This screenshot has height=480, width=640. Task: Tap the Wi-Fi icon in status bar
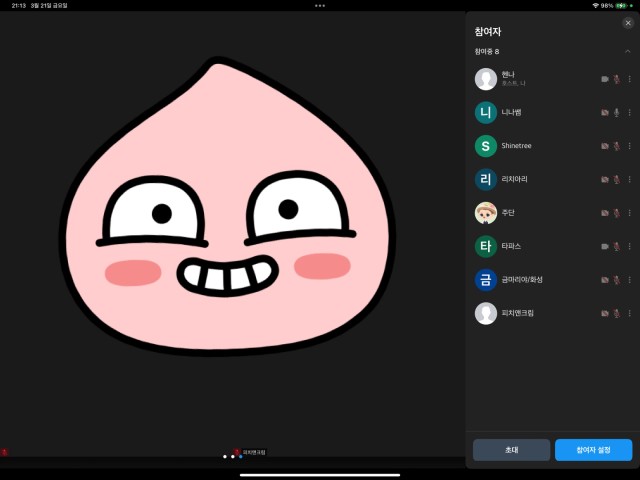tap(596, 6)
